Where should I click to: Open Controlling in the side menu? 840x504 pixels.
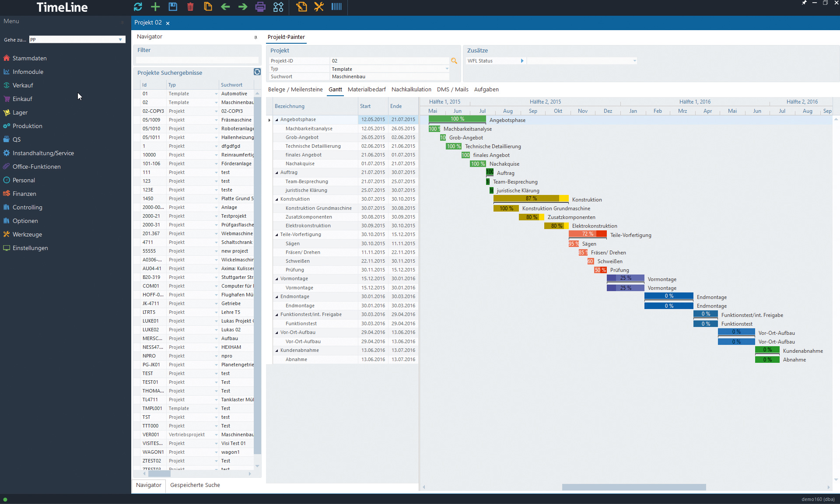[x=27, y=207]
